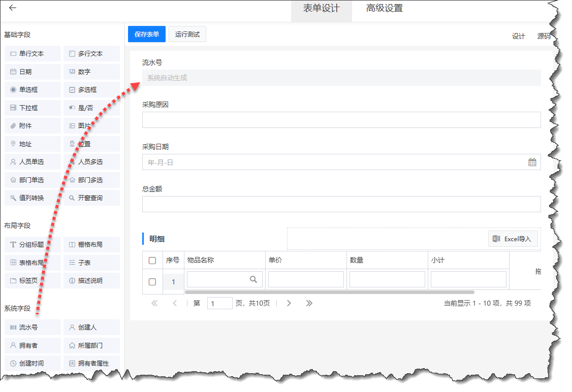
Task: Add a 人员单选 person picker field
Action: (x=32, y=161)
